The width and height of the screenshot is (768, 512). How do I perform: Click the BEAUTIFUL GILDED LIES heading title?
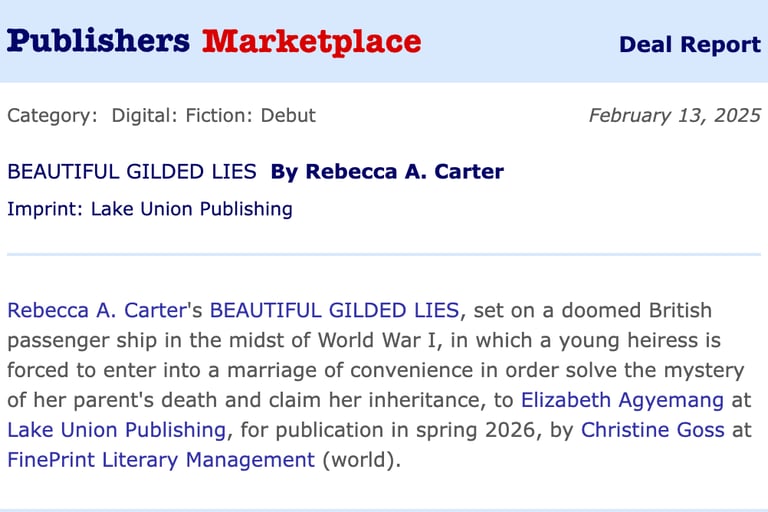(x=131, y=171)
